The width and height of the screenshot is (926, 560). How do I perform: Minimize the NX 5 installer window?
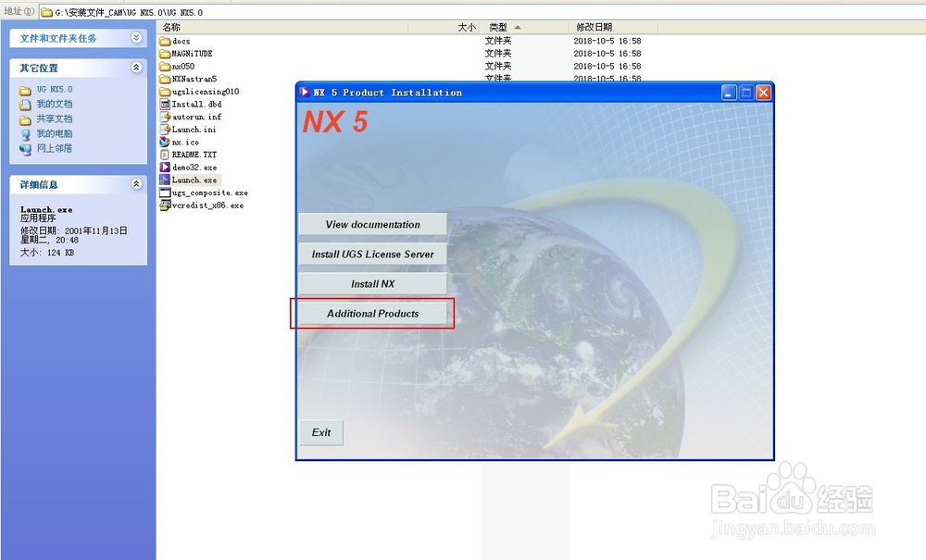point(730,93)
